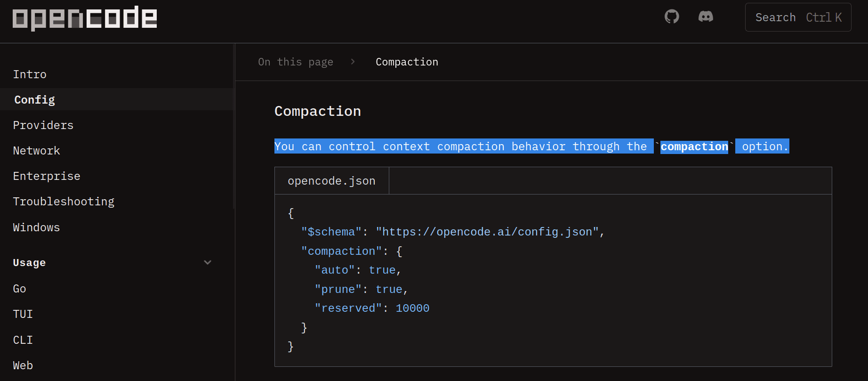Select the opencode.json file tab

[x=331, y=181]
